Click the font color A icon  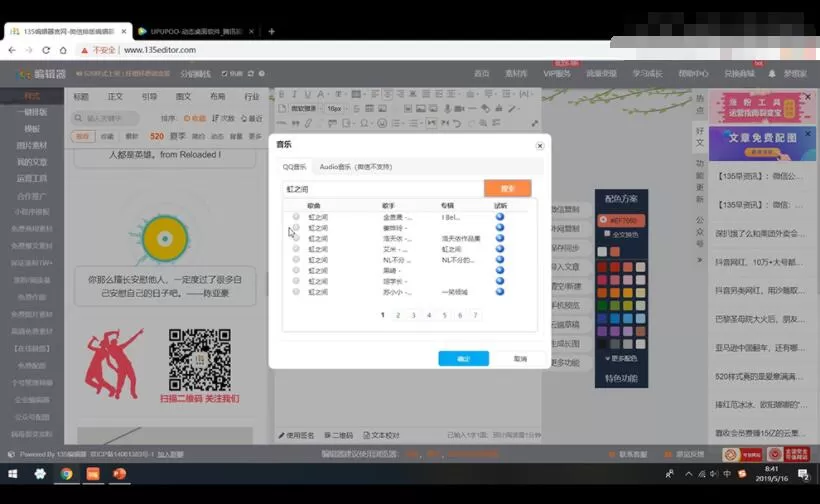pos(321,94)
